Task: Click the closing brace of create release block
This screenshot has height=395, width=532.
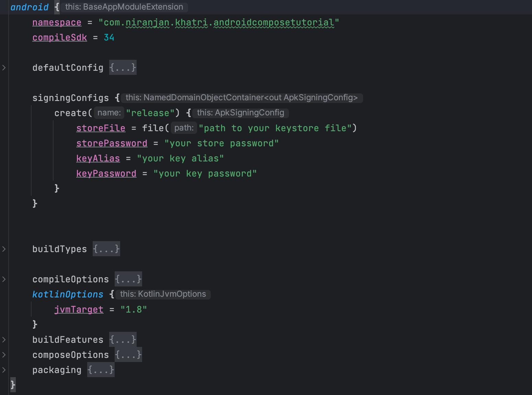Action: point(57,189)
